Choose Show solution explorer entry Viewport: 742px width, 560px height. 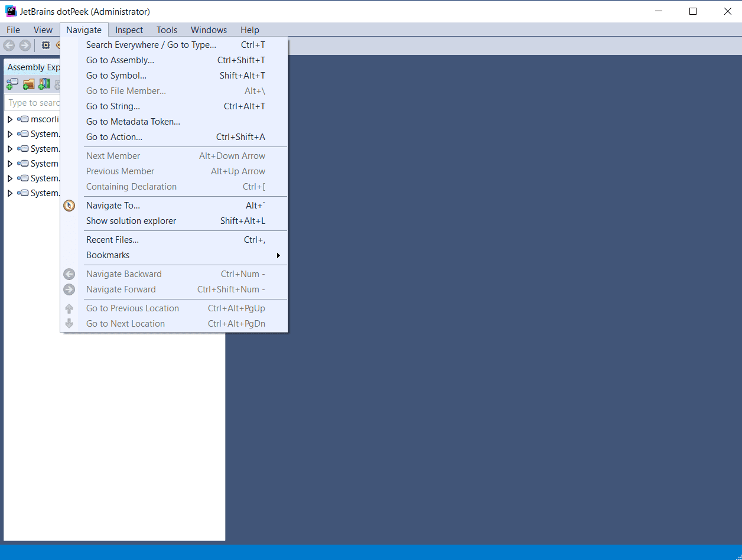174,221
